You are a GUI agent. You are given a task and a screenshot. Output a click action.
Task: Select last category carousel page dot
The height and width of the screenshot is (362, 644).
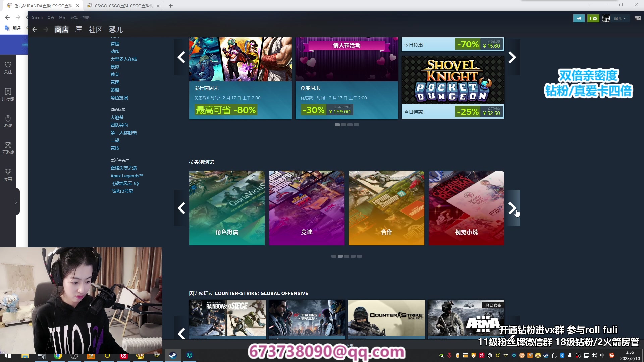click(359, 256)
